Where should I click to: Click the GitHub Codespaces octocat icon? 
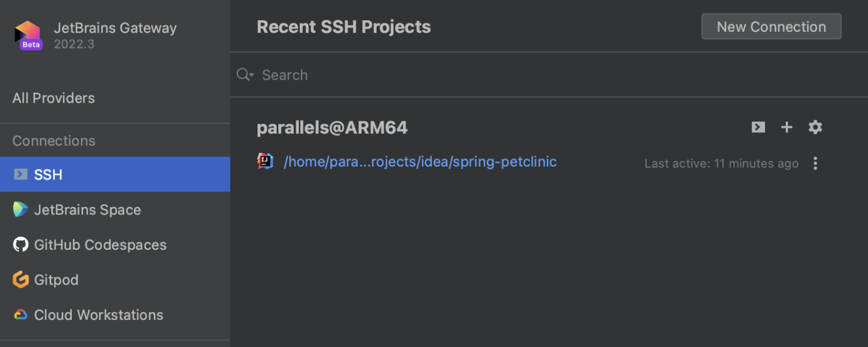pos(21,245)
